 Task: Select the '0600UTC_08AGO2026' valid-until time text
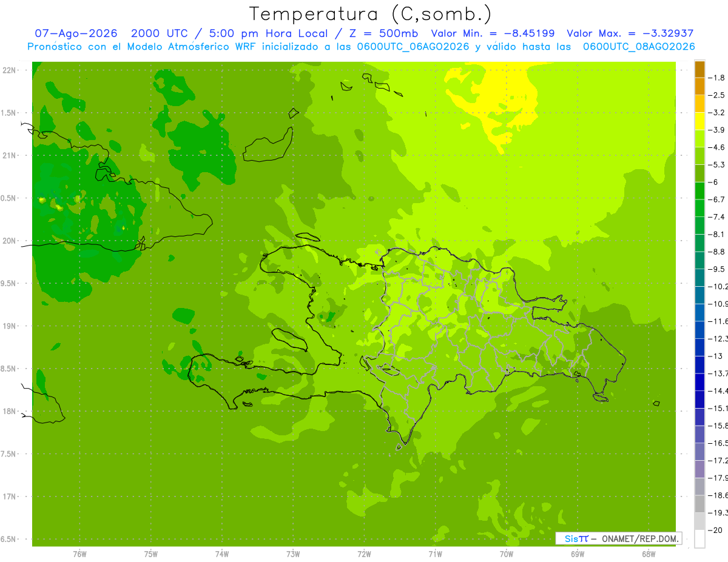[x=639, y=46]
